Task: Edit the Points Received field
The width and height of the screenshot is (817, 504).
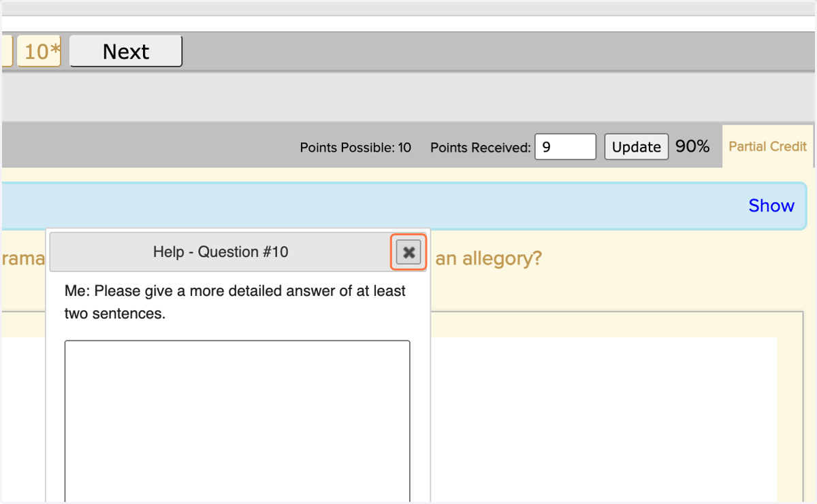Action: click(x=565, y=147)
